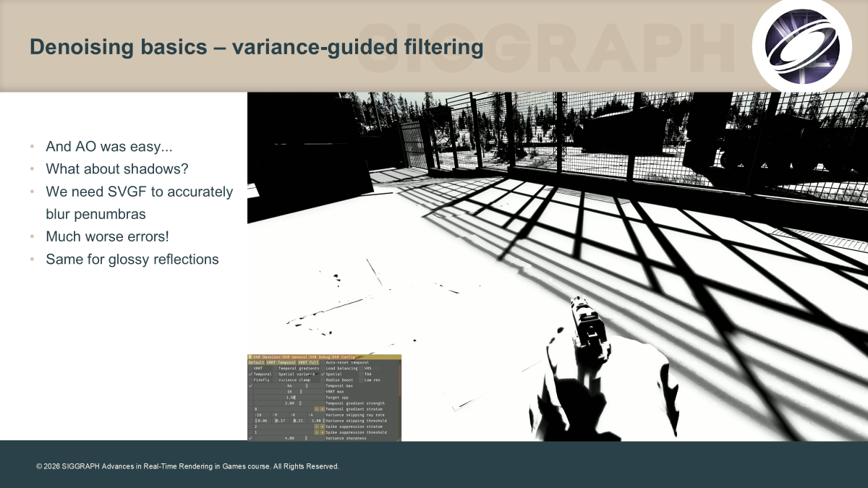The height and width of the screenshot is (488, 868).
Task: Decrease Spike suppression threshold with minus button
Action: point(317,432)
